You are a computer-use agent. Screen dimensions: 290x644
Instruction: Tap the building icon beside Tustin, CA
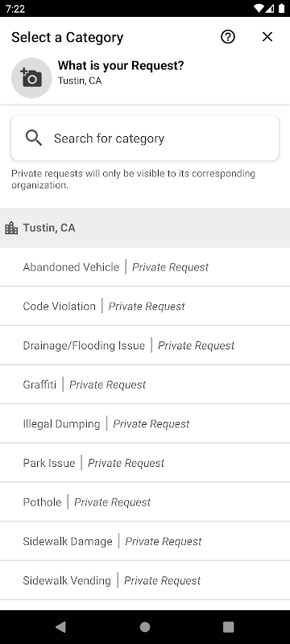point(11,228)
